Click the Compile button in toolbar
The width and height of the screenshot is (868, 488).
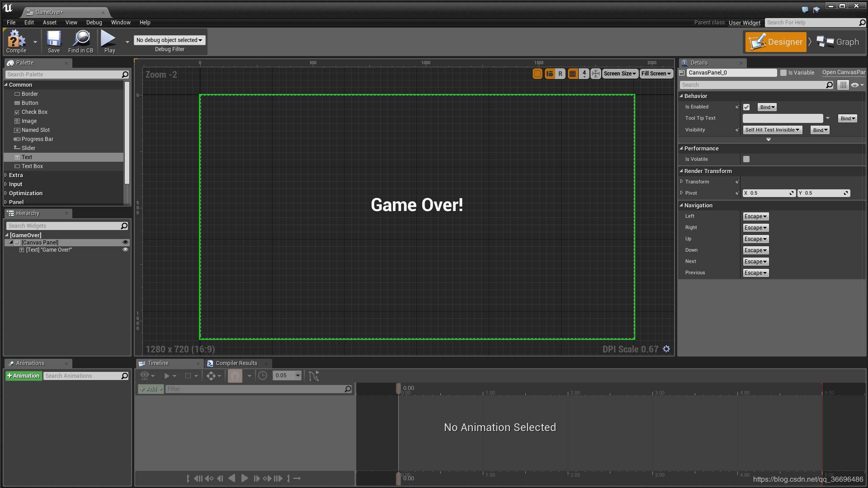(x=16, y=42)
